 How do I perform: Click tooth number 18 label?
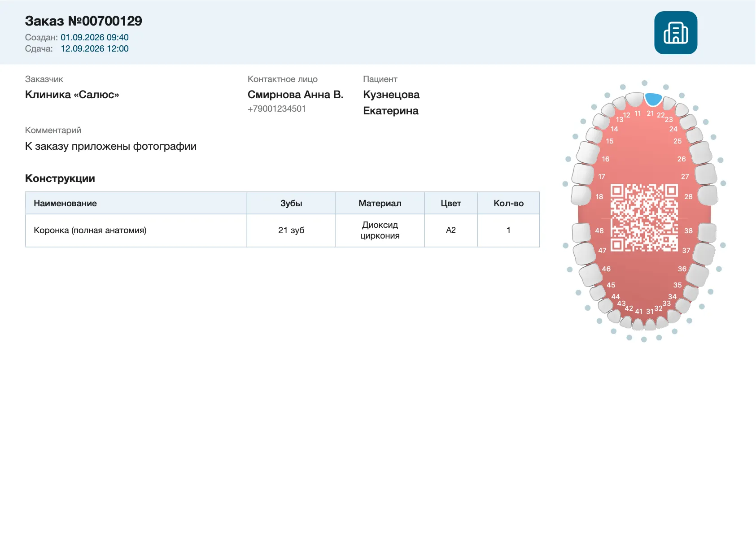[x=599, y=197]
